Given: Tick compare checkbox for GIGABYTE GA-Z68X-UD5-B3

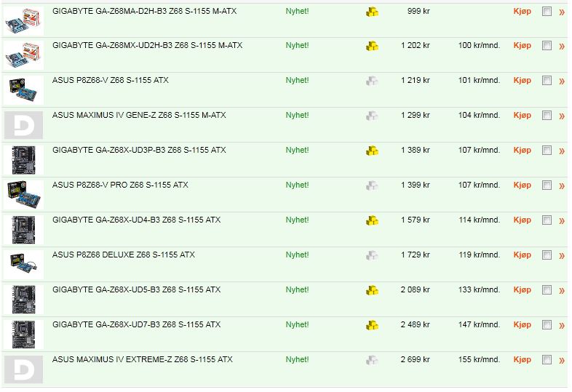Looking at the screenshot, I should click(547, 290).
